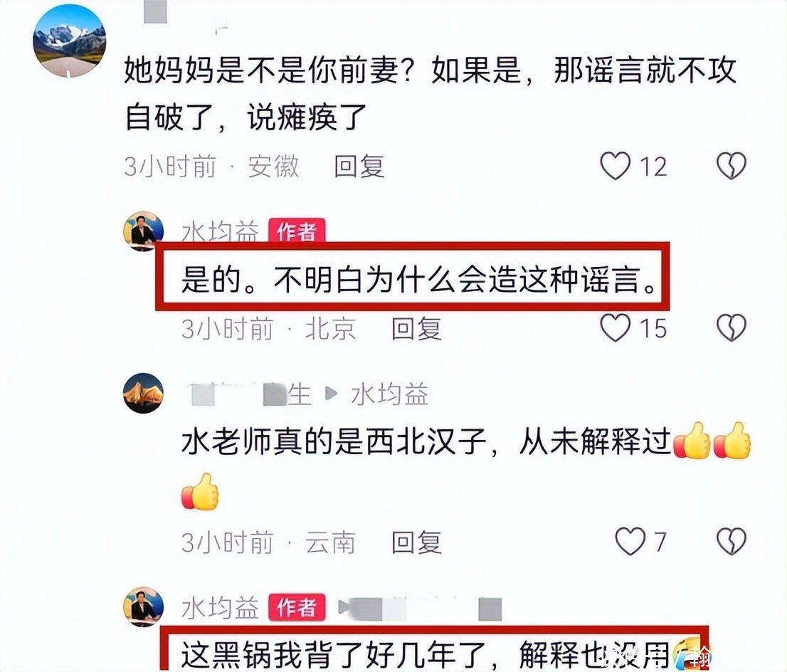Tap broken heart on 水均益's Beijing reply
Image resolution: width=787 pixels, height=672 pixels.
731,328
